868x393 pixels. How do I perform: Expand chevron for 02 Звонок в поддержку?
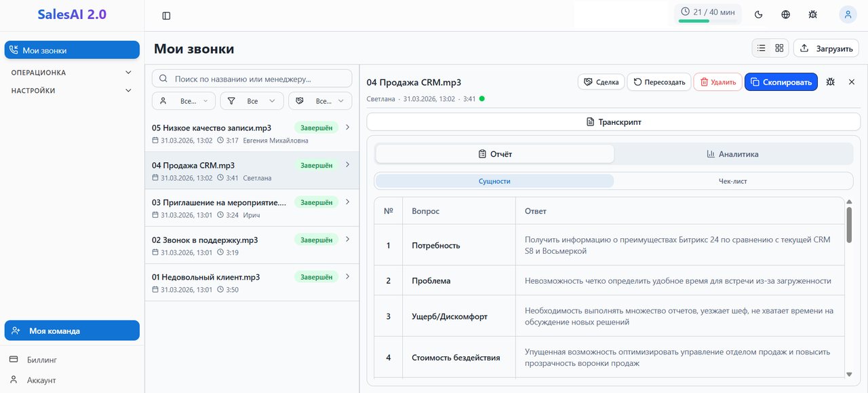point(347,239)
